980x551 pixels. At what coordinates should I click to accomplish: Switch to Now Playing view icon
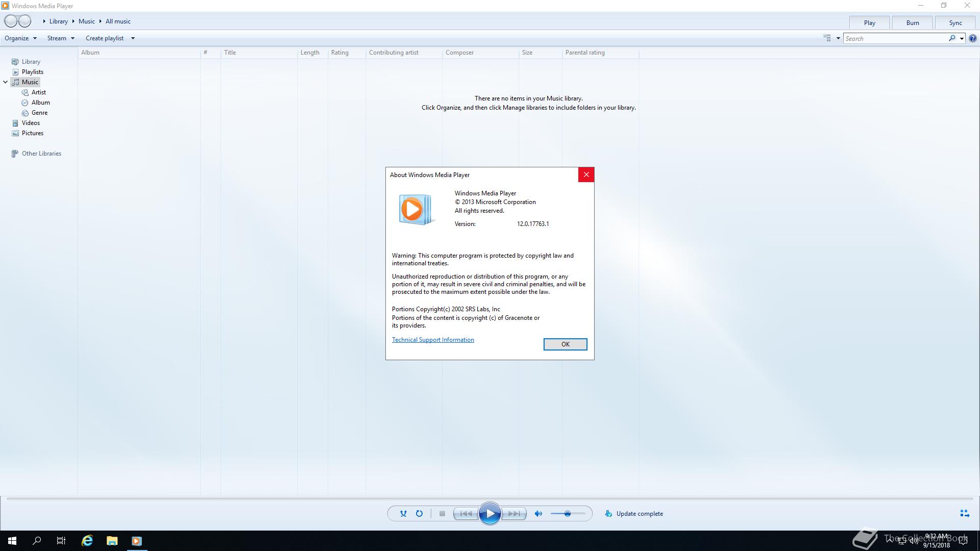(964, 514)
